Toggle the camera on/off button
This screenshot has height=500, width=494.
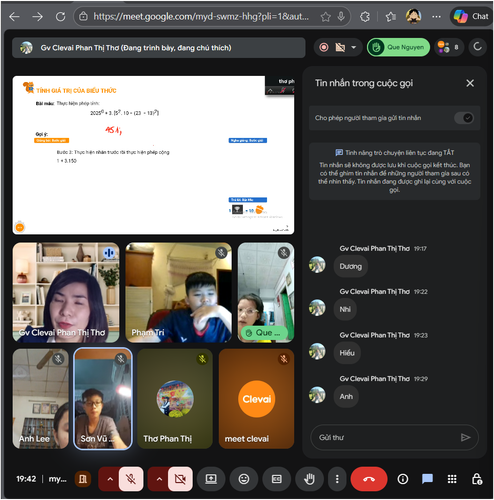click(x=180, y=479)
